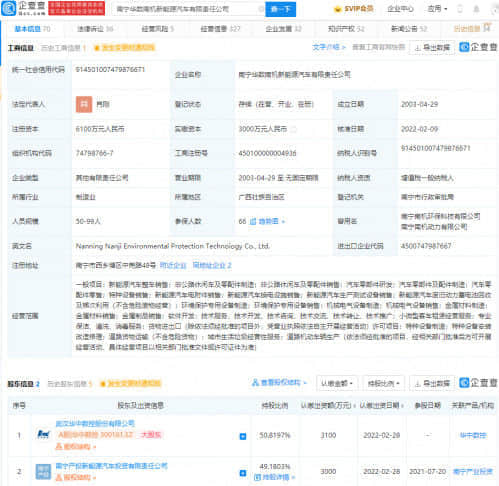The width and height of the screenshot is (499, 486).
Task: Click the user avatar at header right
Action: (495, 9)
